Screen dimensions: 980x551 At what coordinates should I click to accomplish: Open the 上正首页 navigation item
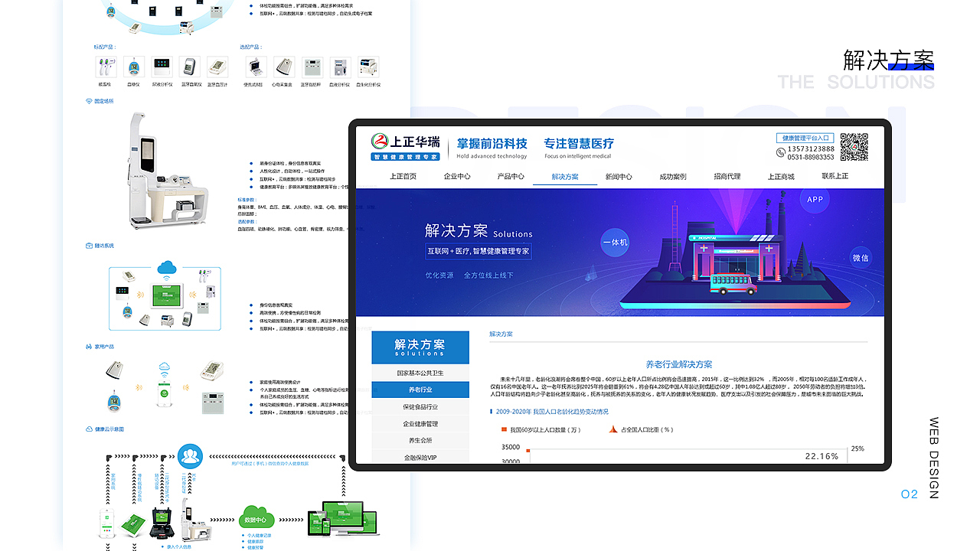[x=403, y=177]
